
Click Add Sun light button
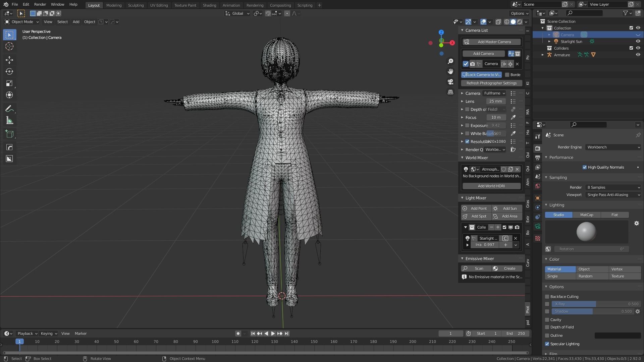coord(507,208)
